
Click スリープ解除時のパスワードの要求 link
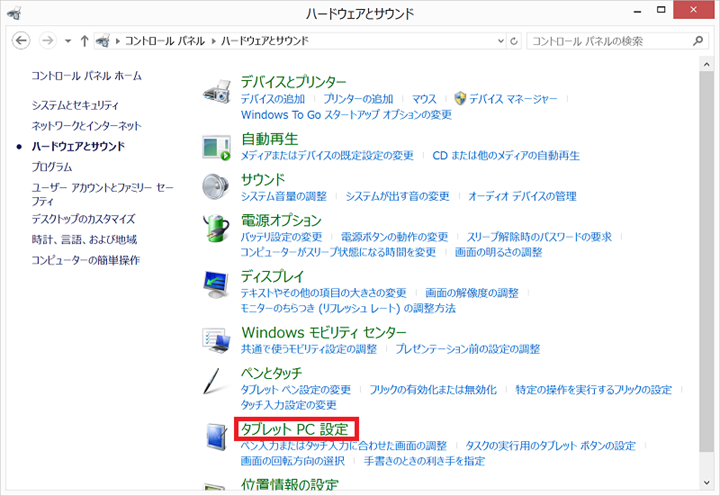[540, 237]
